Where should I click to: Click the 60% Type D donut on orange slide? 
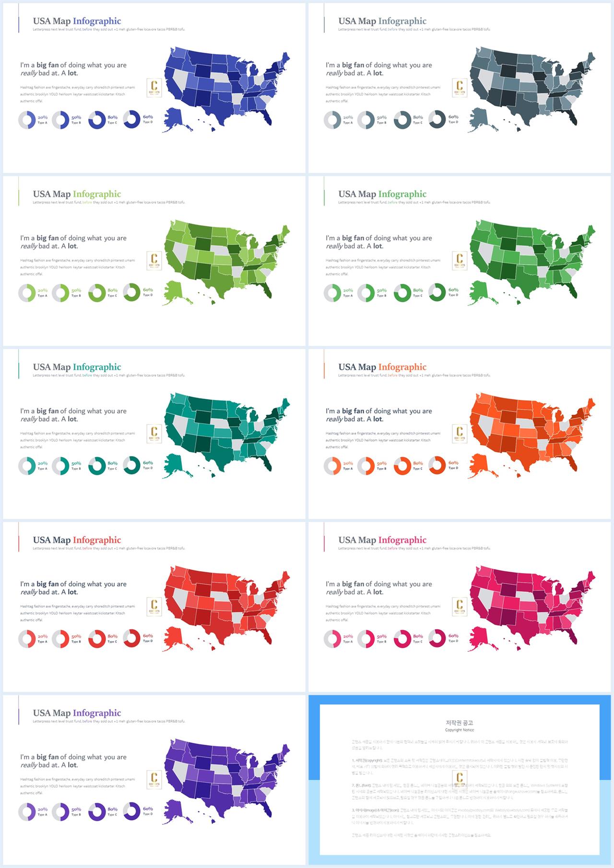437,465
